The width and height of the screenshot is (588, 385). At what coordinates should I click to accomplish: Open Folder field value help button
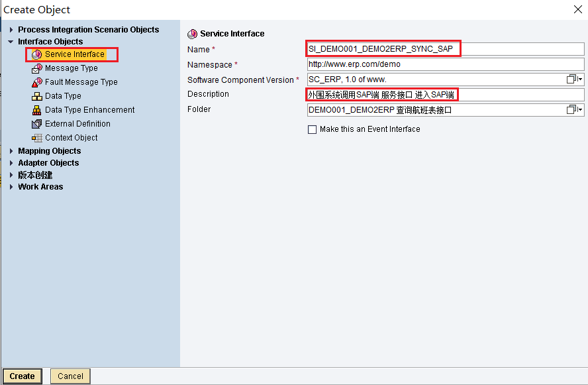pos(574,110)
